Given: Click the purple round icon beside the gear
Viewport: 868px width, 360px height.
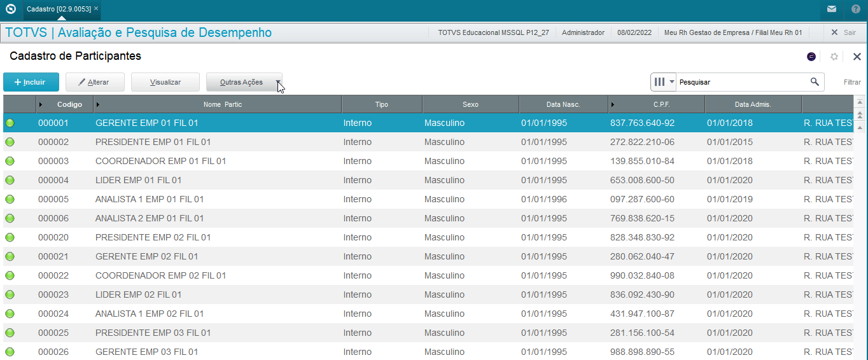Looking at the screenshot, I should coord(811,57).
